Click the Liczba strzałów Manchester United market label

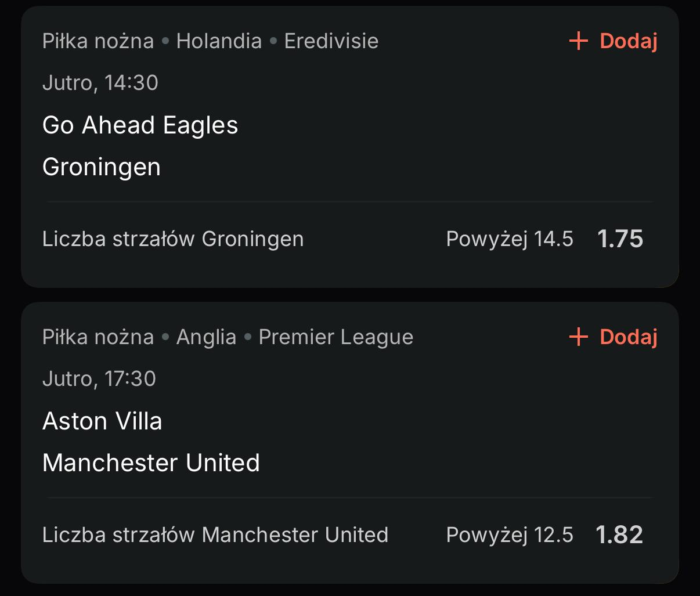coord(215,535)
